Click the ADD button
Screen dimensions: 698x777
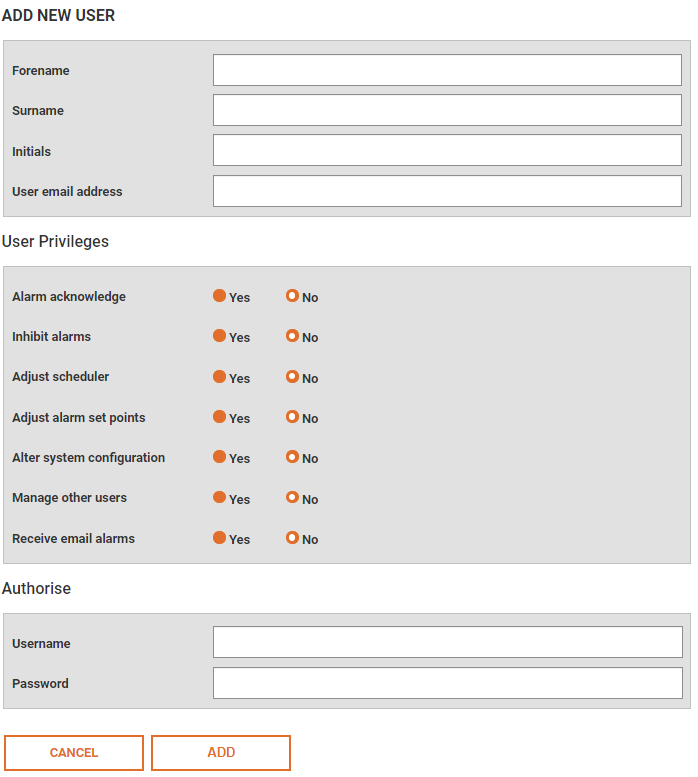221,753
